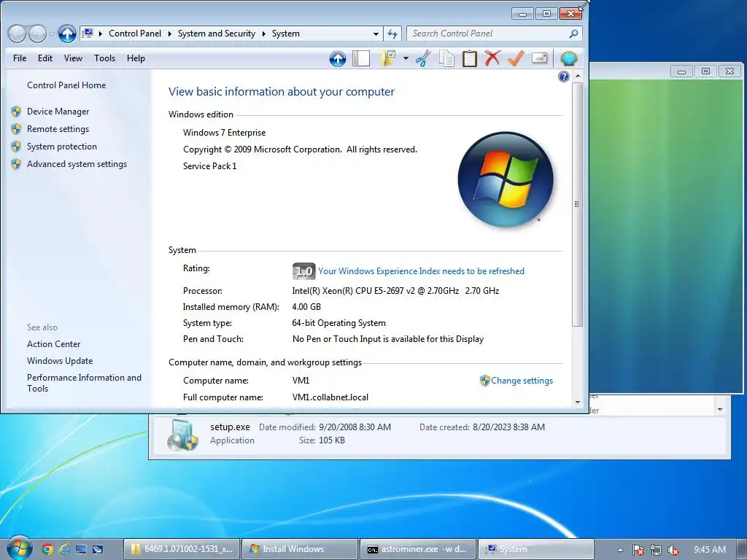The height and width of the screenshot is (560, 747).
Task: Click setup.exe icon in Explorer details pane
Action: [x=182, y=435]
